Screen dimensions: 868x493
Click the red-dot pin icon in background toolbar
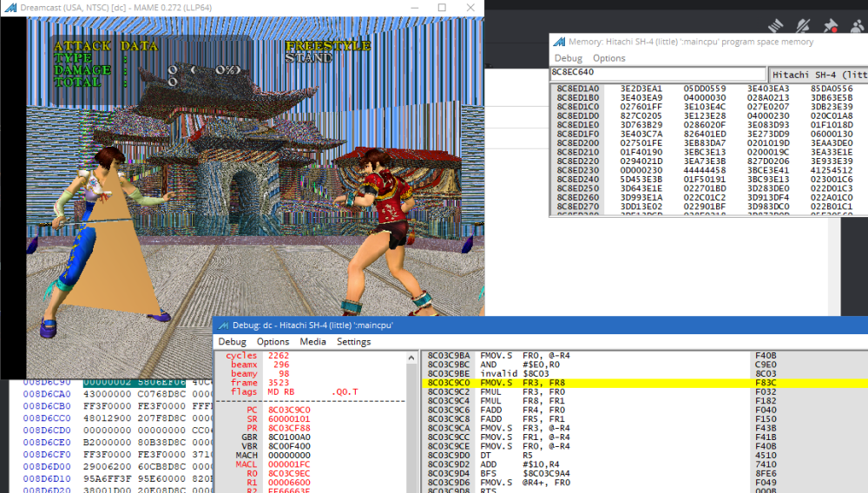831,26
